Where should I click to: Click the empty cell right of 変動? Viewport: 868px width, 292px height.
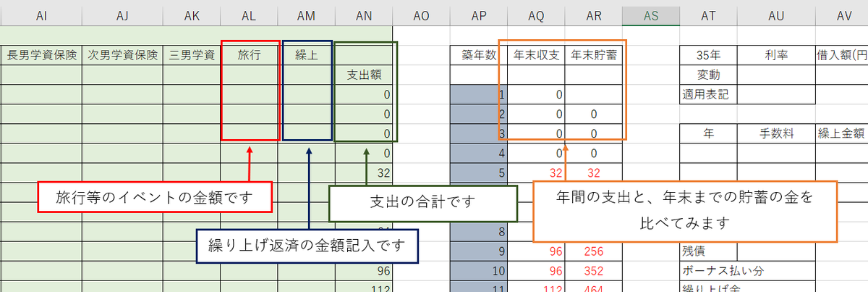777,74
